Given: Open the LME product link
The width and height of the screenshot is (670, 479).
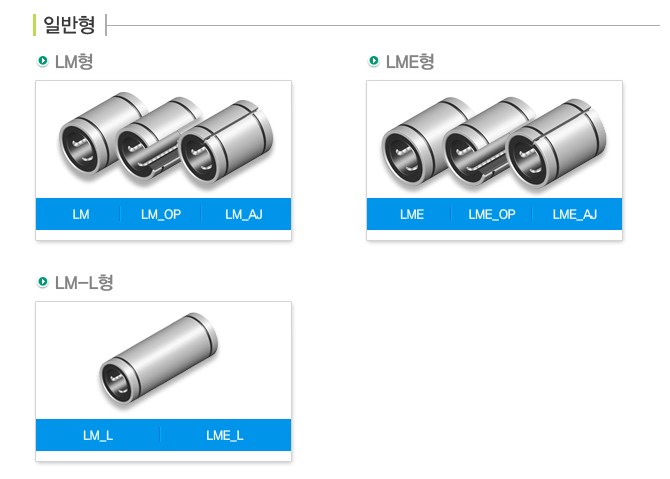Looking at the screenshot, I should click(412, 214).
